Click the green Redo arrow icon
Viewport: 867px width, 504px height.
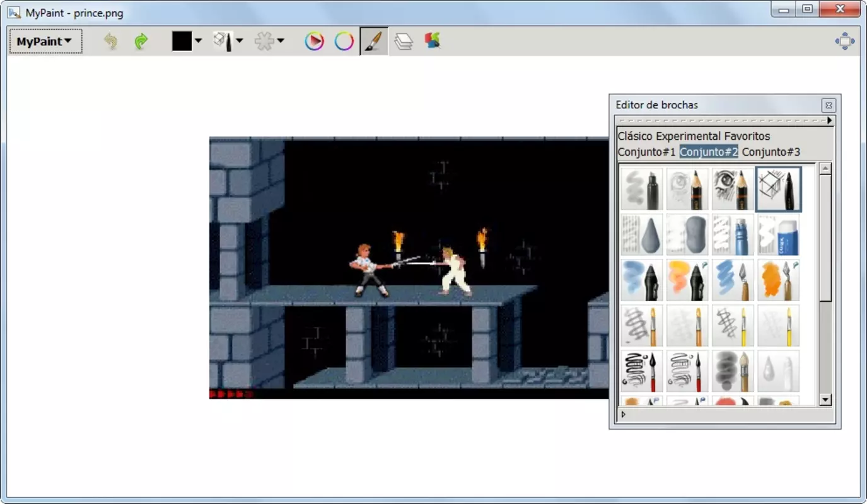coord(141,42)
